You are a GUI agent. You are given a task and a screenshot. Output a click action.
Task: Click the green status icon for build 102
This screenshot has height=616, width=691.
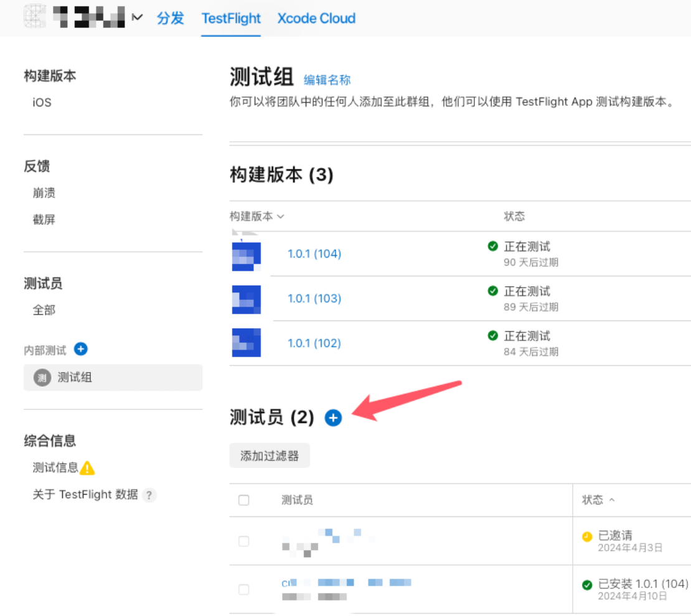[x=492, y=336]
